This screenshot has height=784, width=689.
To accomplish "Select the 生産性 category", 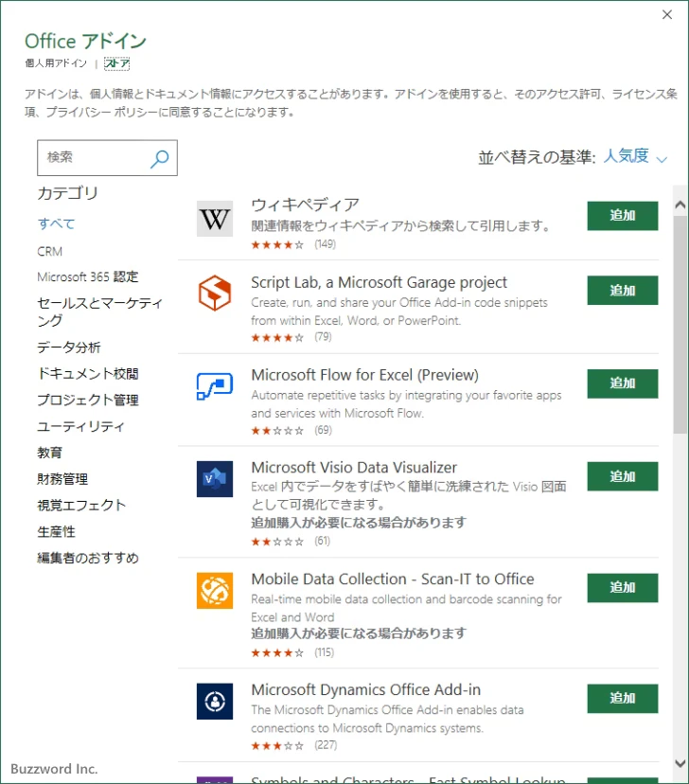I will click(56, 531).
